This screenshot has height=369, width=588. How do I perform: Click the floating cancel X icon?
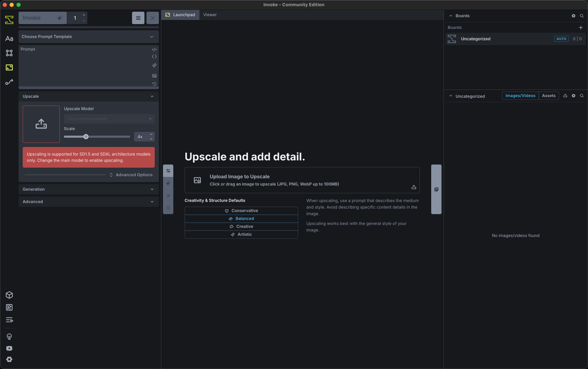coord(168,196)
